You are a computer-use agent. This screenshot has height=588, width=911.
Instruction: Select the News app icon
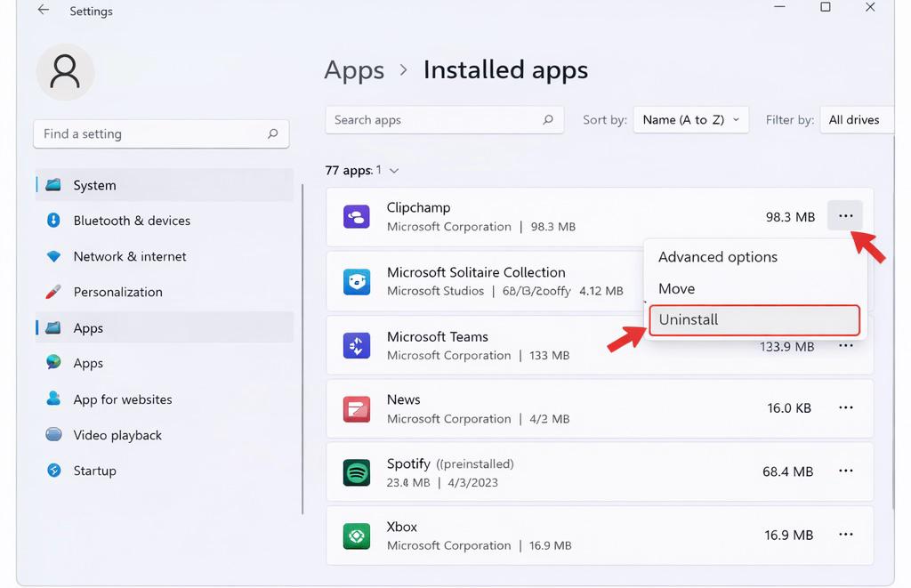click(356, 407)
